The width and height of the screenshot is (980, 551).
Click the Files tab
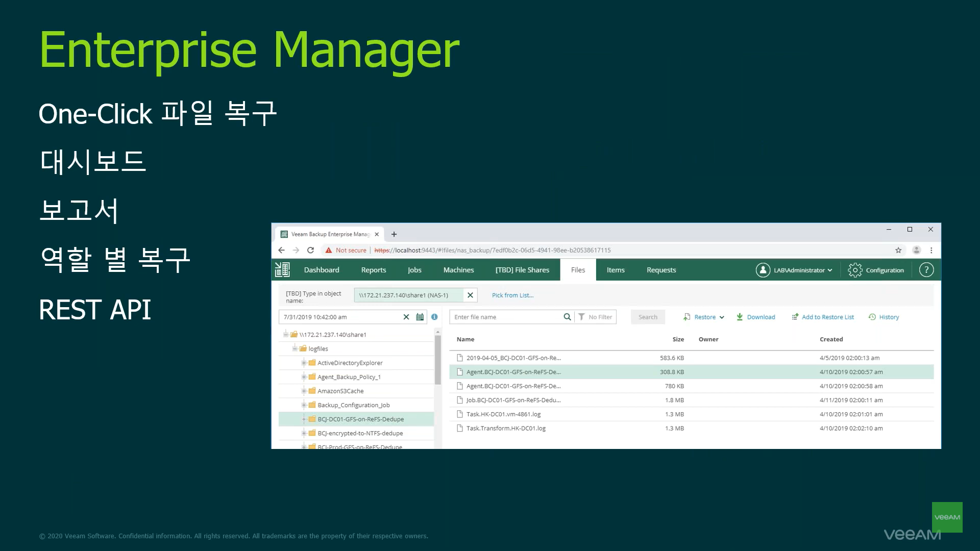578,270
